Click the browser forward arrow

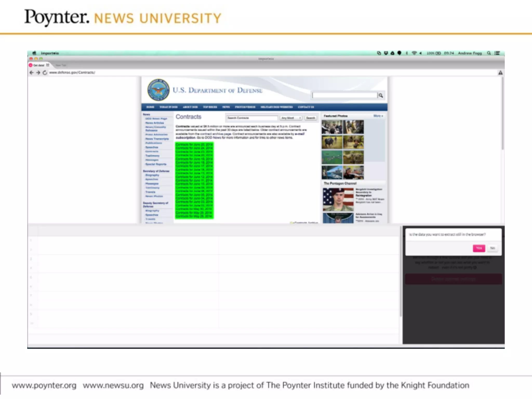pos(38,73)
